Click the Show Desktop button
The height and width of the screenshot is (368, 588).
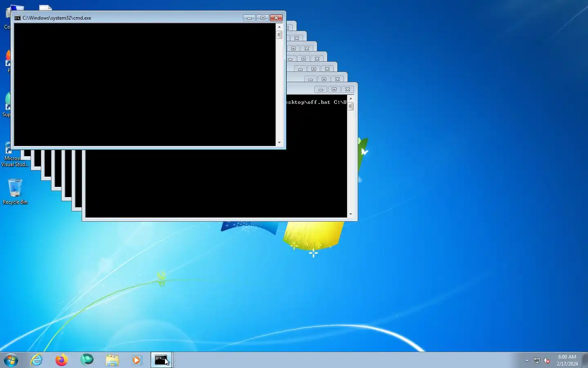[x=585, y=360]
